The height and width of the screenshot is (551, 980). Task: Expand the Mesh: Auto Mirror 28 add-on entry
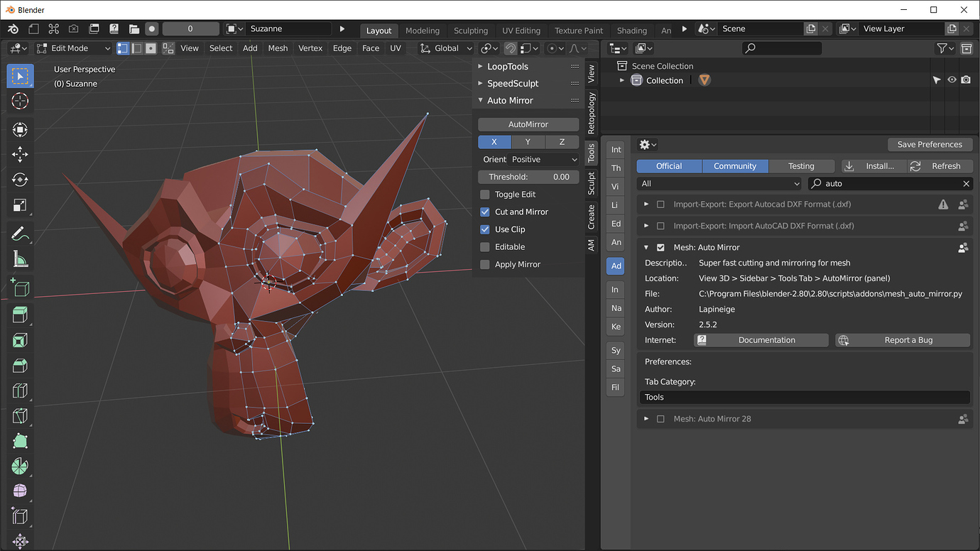646,419
